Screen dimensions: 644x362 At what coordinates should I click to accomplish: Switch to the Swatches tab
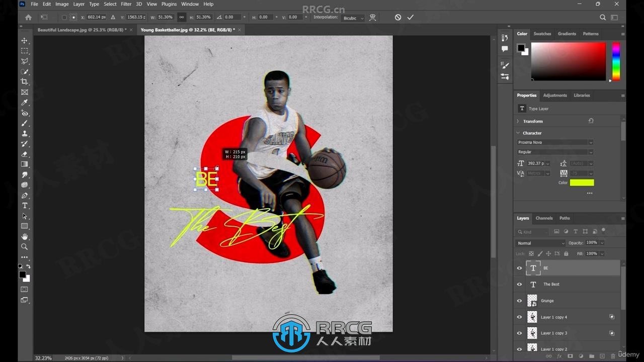click(x=542, y=34)
